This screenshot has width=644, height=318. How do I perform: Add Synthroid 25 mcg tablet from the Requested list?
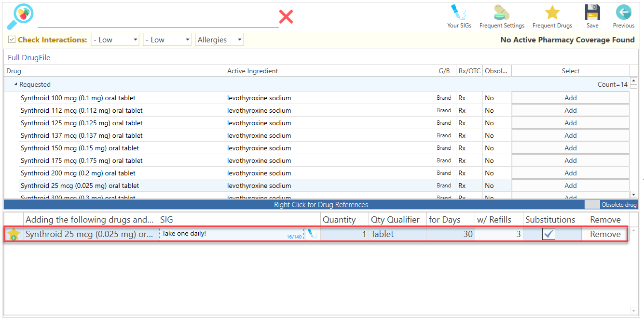[x=571, y=185]
